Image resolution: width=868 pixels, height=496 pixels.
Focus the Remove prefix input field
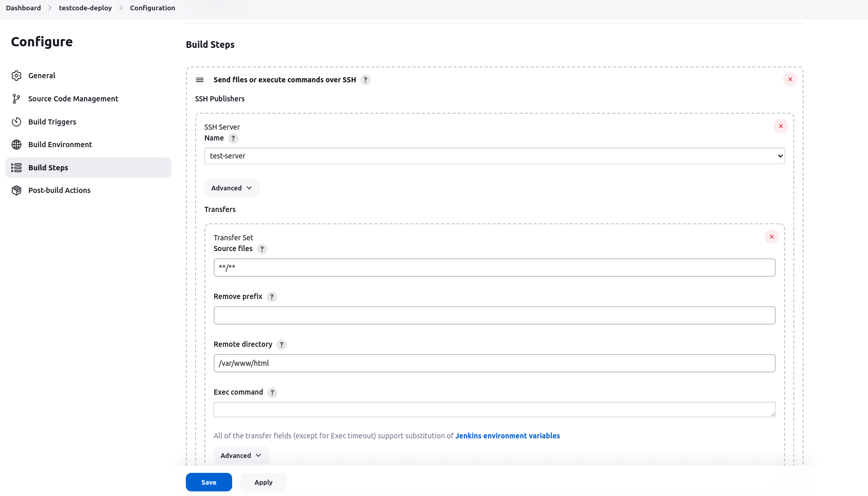(x=494, y=315)
